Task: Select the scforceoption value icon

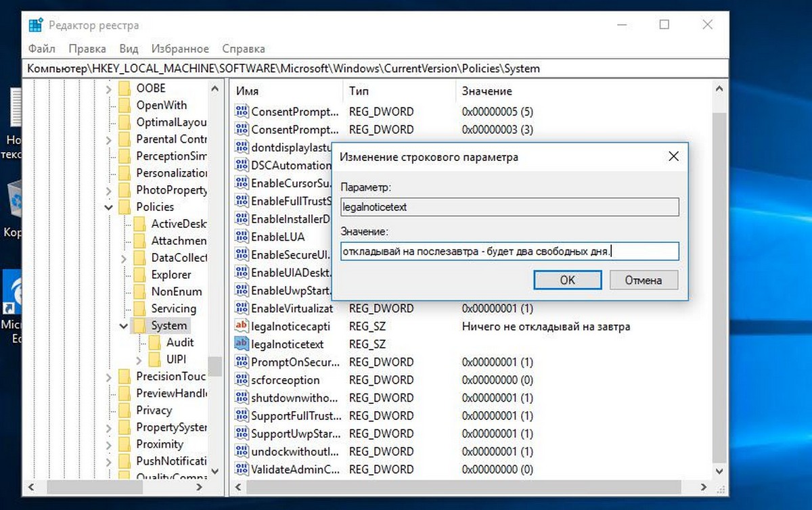Action: (x=242, y=380)
